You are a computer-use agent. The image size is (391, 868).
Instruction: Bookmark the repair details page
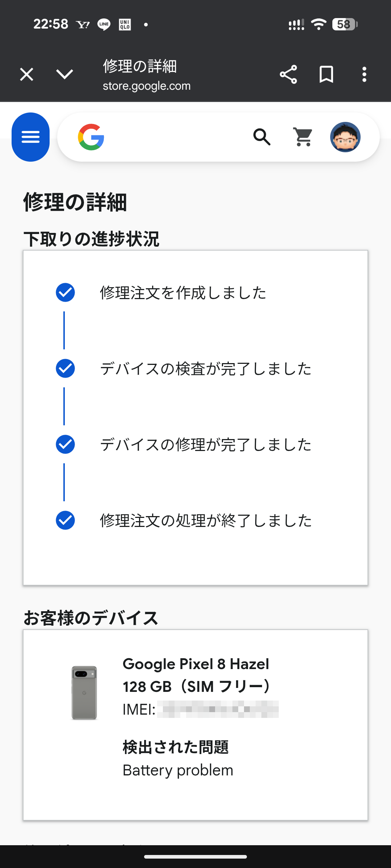coord(326,75)
